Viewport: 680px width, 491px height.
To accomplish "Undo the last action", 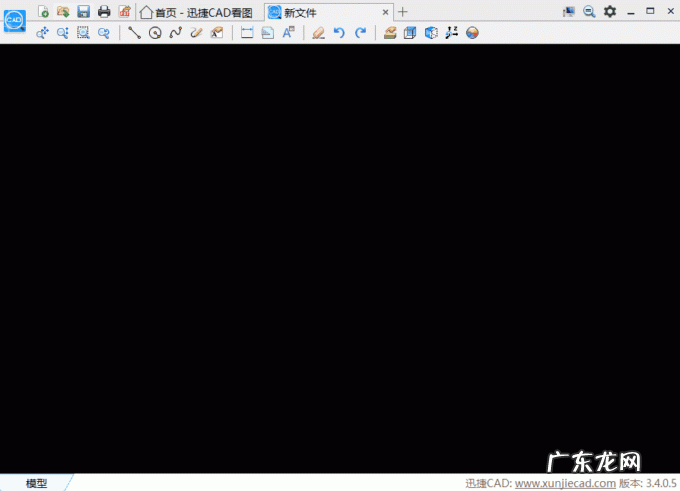I will 339,33.
